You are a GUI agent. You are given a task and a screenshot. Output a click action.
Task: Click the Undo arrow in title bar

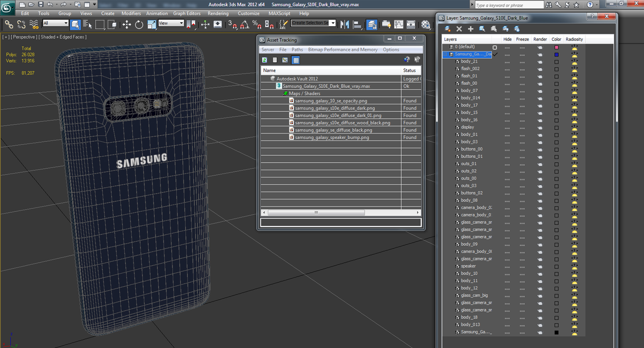(x=50, y=4)
